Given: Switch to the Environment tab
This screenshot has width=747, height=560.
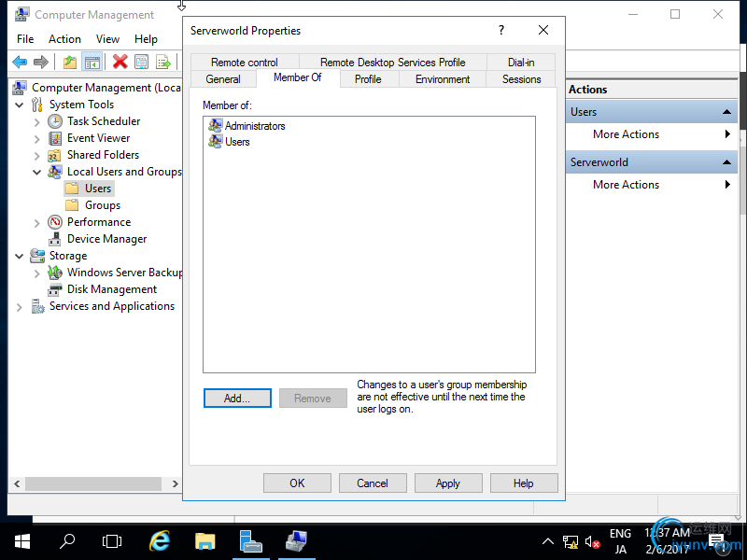Looking at the screenshot, I should click(443, 79).
